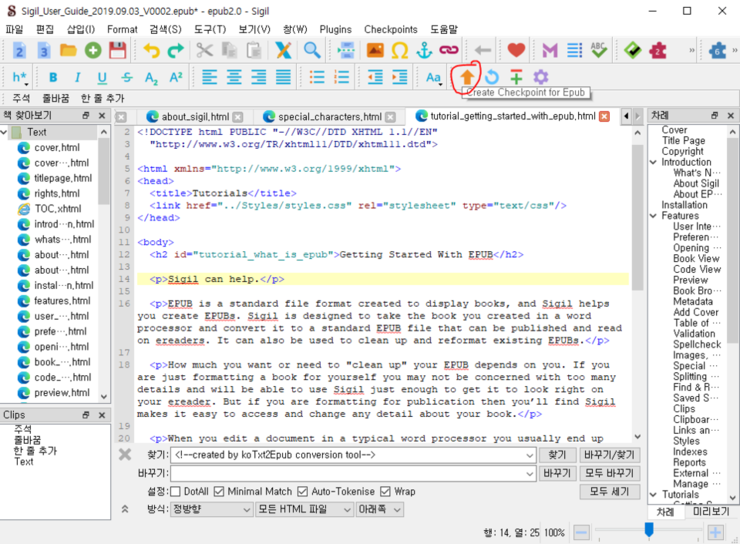Click the green Redo arrow icon
Viewport: 740px width, 544px height.
(x=176, y=50)
